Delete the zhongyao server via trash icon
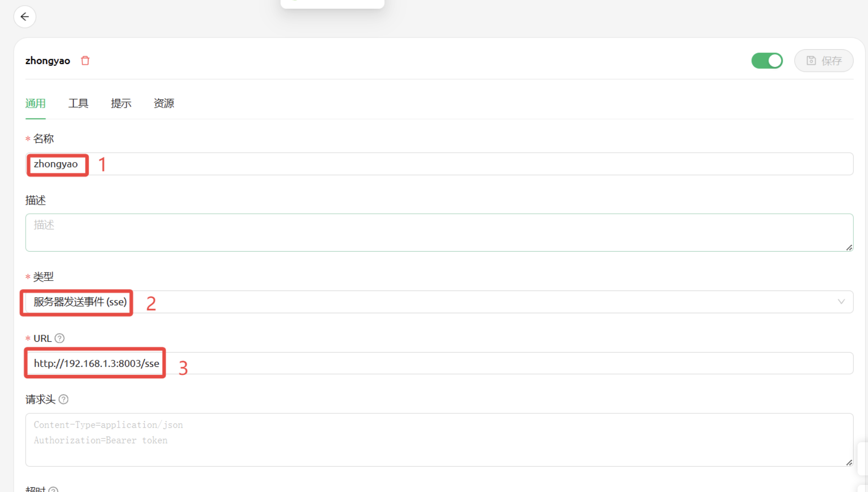The width and height of the screenshot is (868, 492). tap(85, 61)
